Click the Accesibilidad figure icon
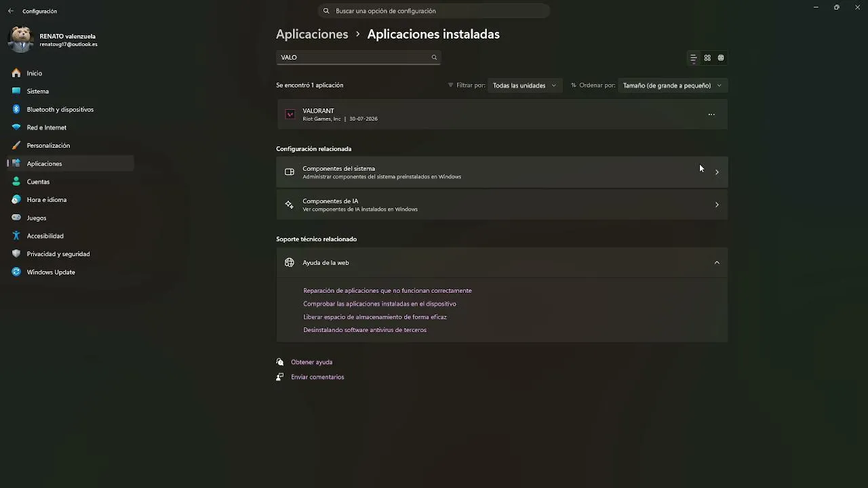 (16, 236)
